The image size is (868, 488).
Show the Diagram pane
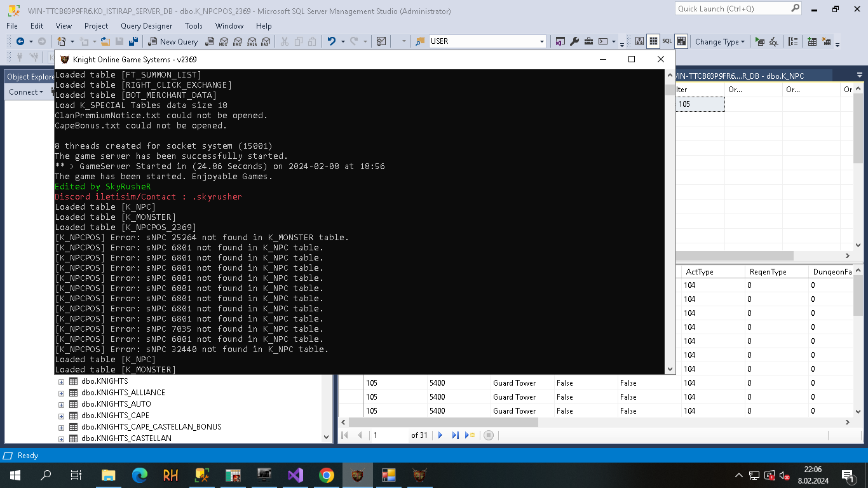point(639,41)
